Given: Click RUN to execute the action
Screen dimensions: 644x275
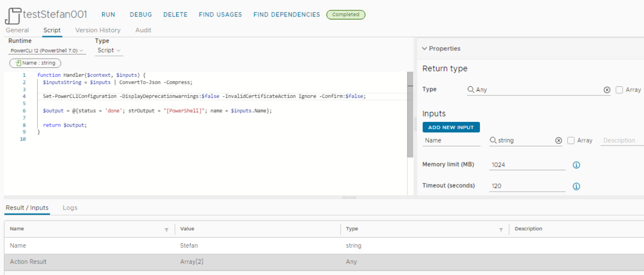Looking at the screenshot, I should [x=108, y=15].
